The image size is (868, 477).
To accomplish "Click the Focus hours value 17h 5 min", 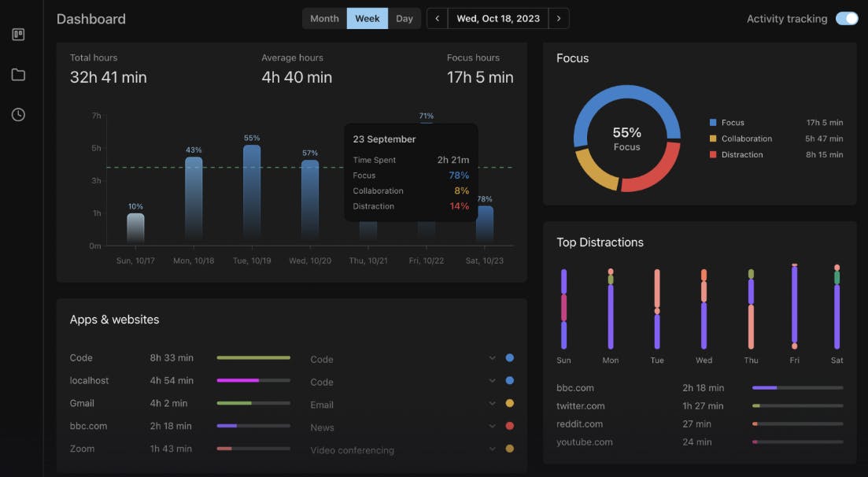I will point(480,77).
